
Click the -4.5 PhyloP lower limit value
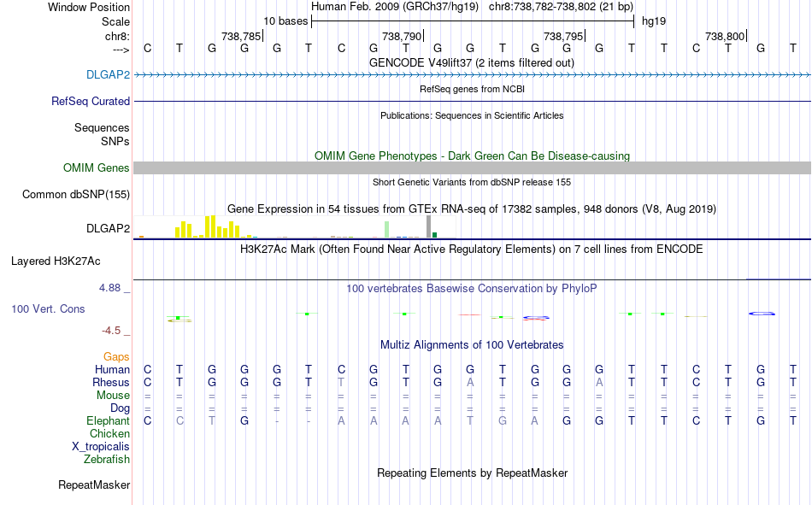[x=111, y=331]
